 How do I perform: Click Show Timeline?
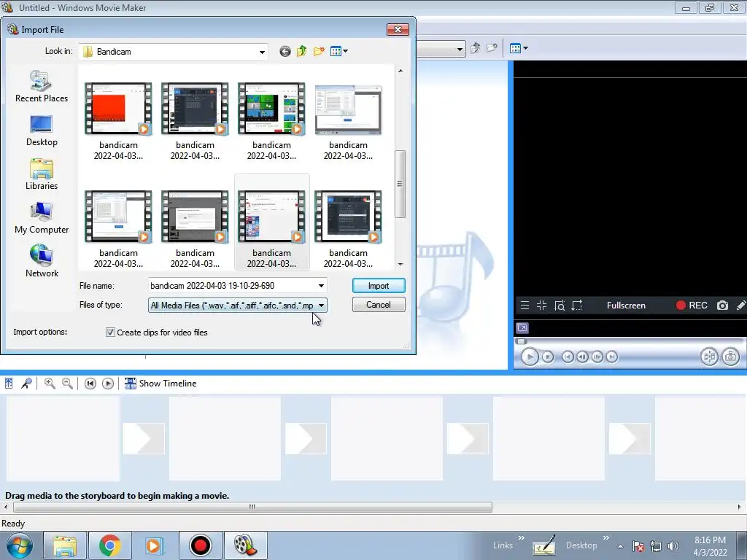tap(160, 384)
